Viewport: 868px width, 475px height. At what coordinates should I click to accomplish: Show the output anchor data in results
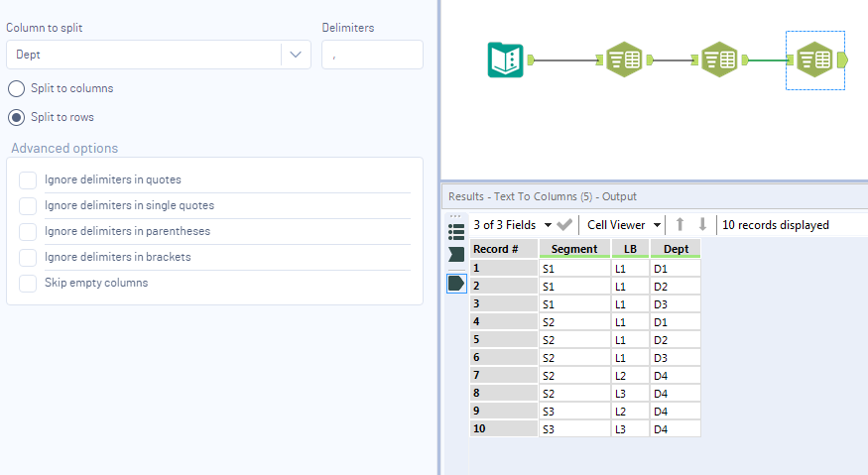pos(456,283)
